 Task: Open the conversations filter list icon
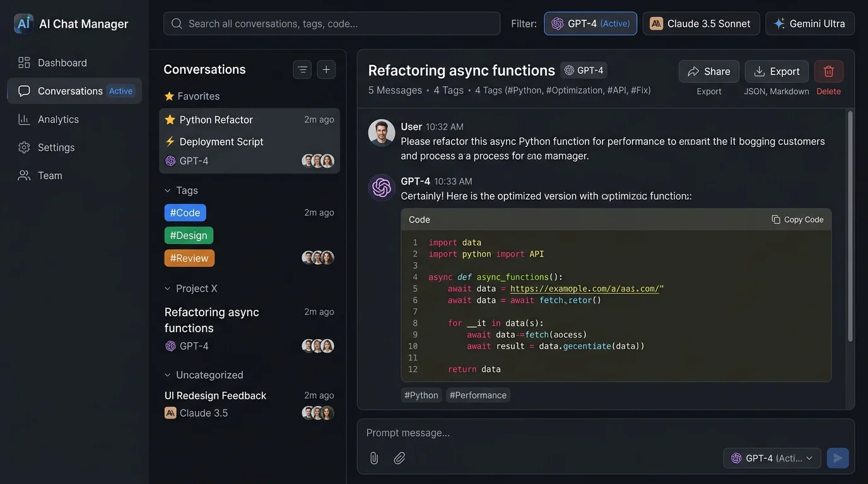[x=302, y=69]
